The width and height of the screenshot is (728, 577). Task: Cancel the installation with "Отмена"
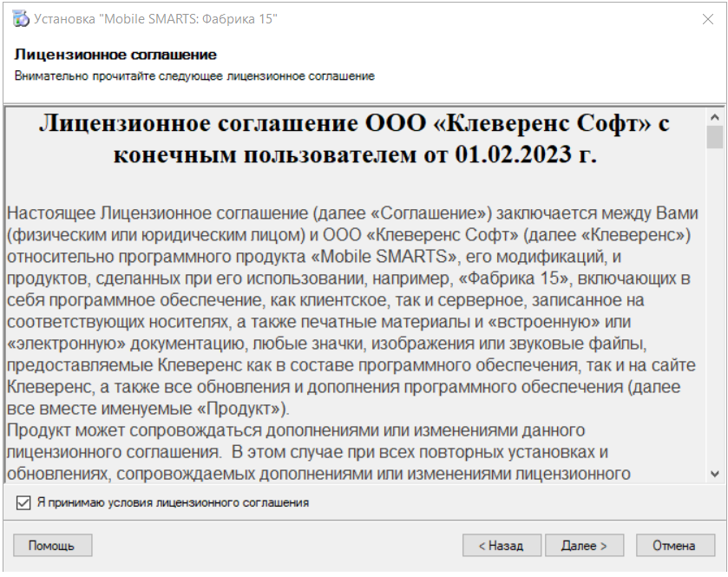click(674, 546)
